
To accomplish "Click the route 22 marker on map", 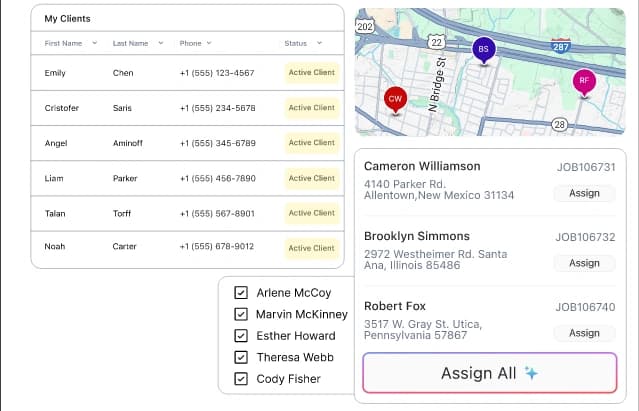I will tap(436, 42).
